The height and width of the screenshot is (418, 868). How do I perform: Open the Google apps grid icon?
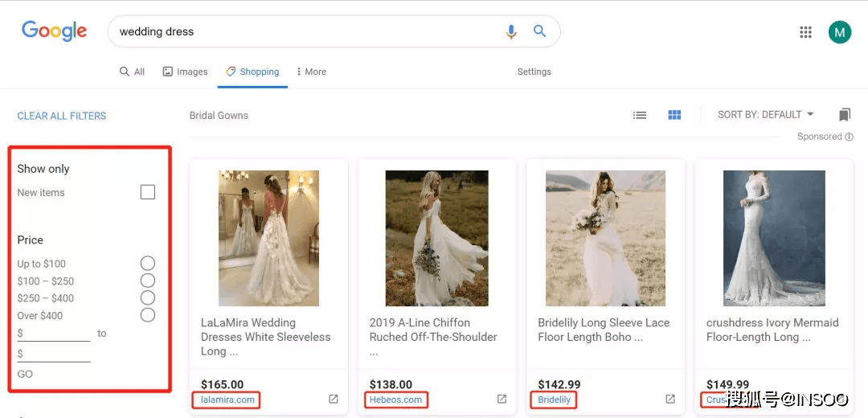point(805,32)
